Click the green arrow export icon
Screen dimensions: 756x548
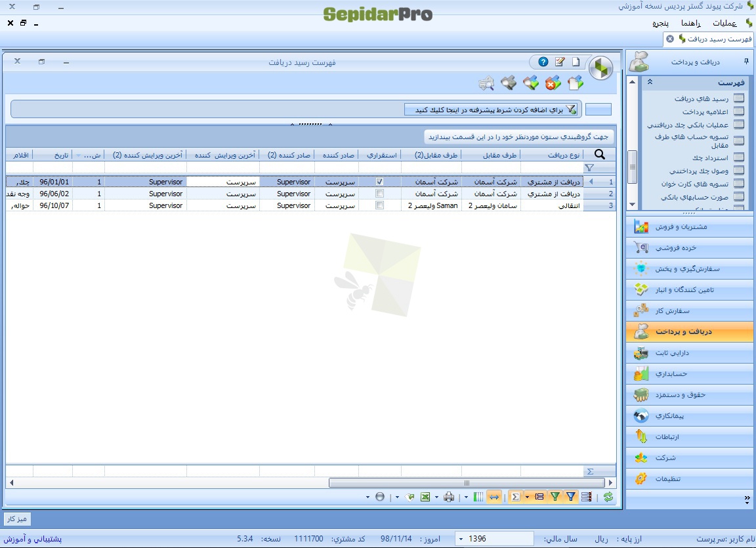click(x=409, y=497)
